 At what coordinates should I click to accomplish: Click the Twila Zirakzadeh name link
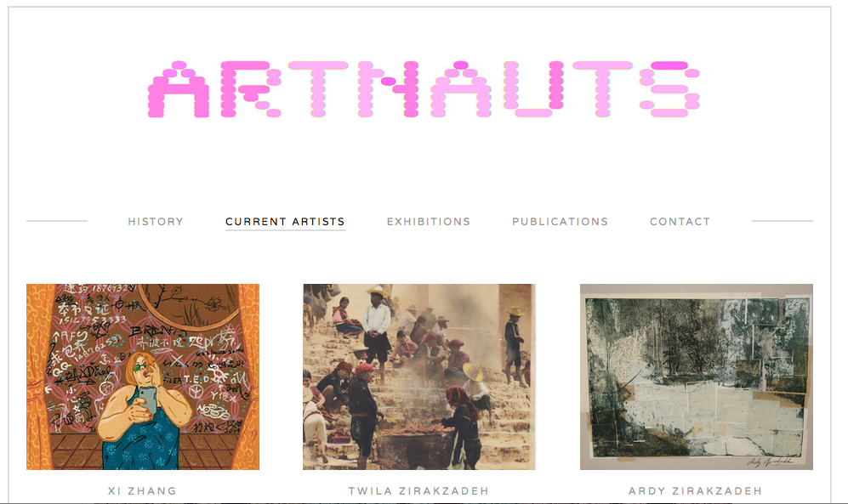coord(418,491)
